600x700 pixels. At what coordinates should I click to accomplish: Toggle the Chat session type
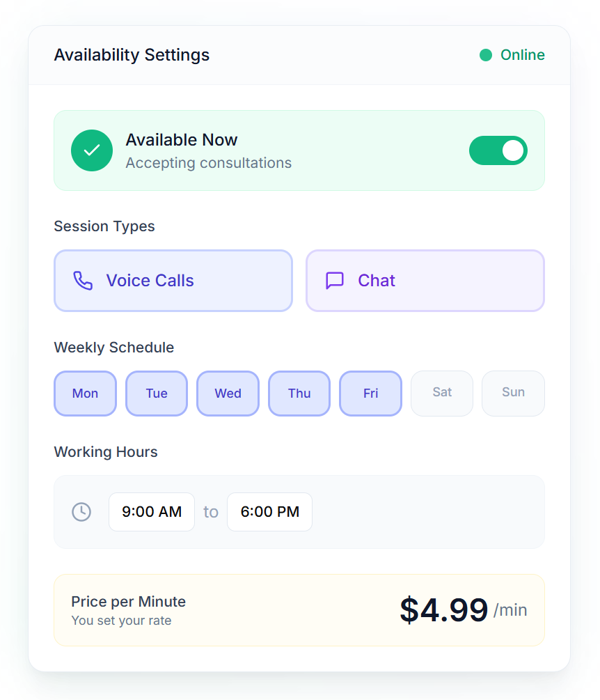click(425, 281)
